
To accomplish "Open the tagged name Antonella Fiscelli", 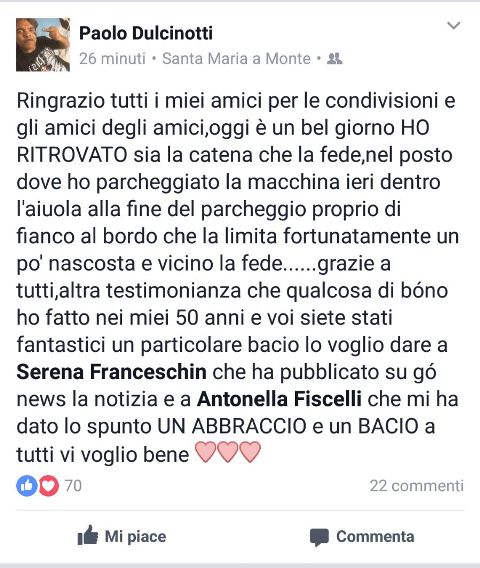I will pos(279,399).
